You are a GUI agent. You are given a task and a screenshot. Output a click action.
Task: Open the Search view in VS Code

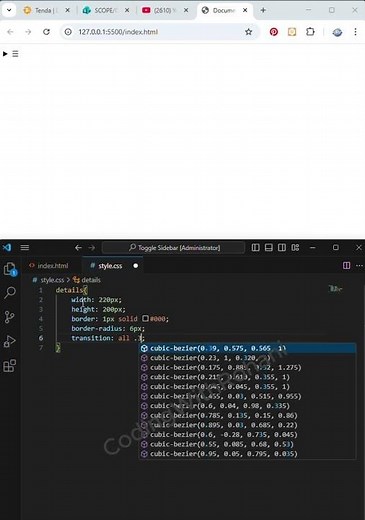(x=10, y=293)
